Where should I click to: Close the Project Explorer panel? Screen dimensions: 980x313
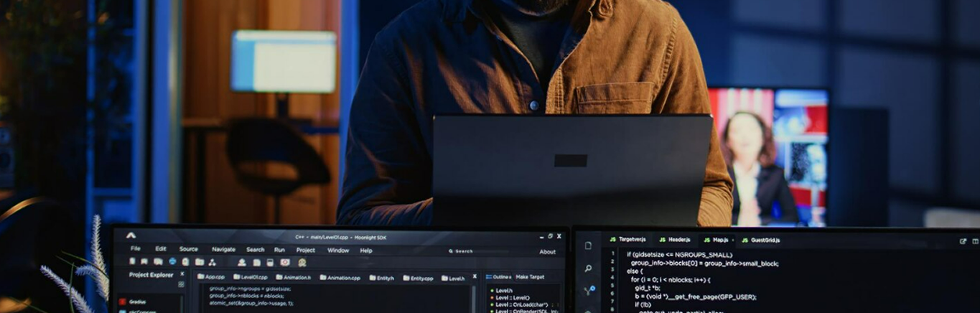[182, 274]
